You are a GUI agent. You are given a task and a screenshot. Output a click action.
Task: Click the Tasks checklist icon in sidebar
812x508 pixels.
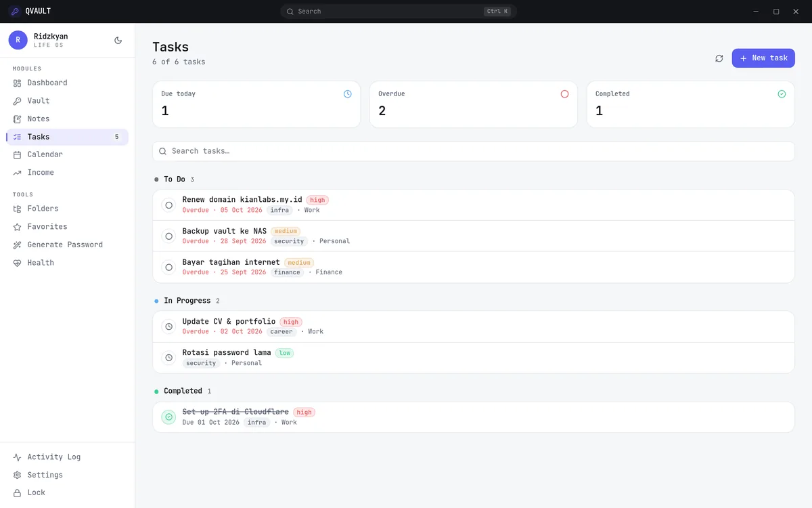click(18, 137)
